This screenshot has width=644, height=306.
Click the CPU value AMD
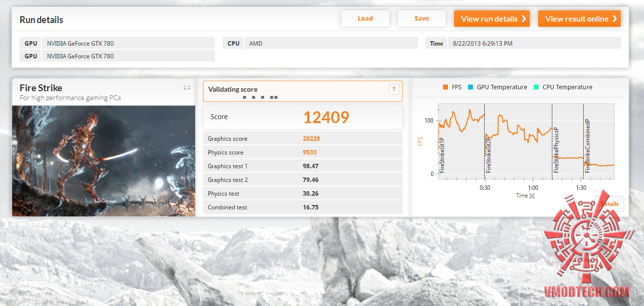tap(331, 43)
